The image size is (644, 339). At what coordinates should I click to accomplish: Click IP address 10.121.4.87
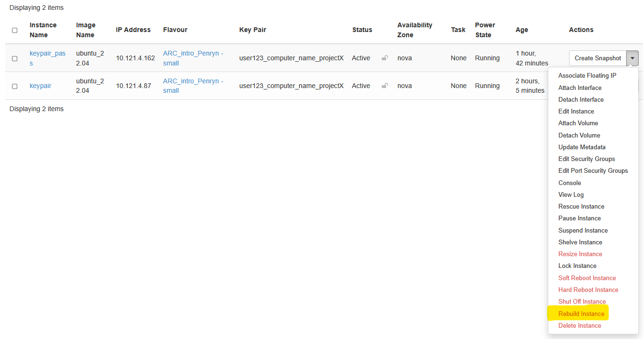coord(133,86)
